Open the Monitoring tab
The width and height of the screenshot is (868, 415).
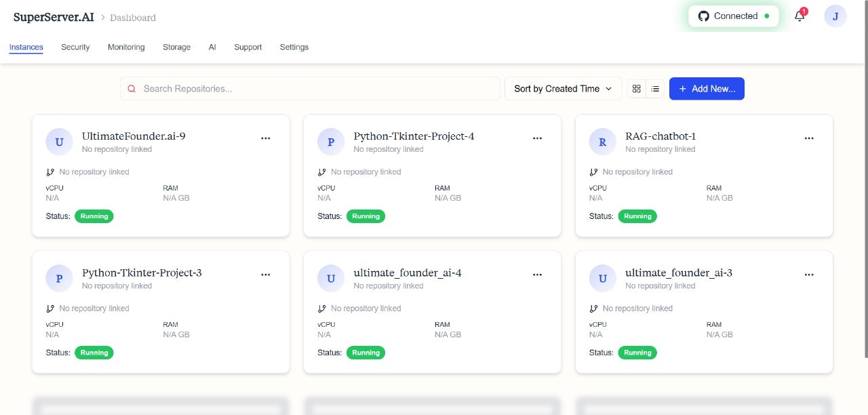[x=126, y=47]
